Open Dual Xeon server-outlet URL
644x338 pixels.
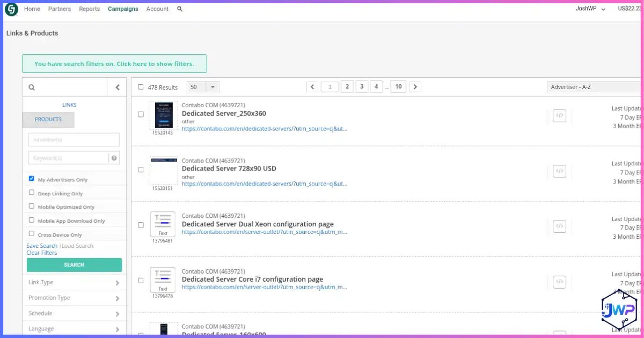coord(265,232)
